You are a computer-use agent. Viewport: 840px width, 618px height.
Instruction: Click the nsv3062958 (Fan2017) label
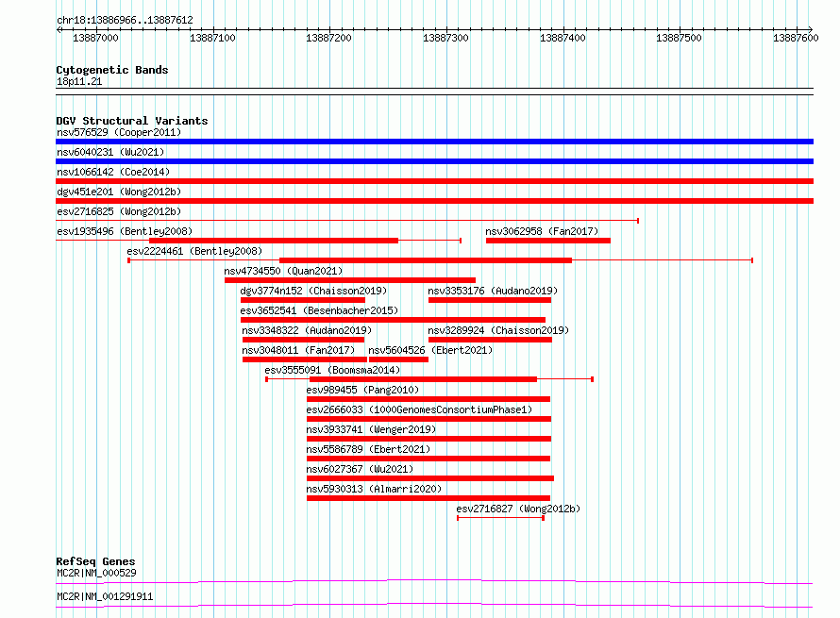[542, 231]
